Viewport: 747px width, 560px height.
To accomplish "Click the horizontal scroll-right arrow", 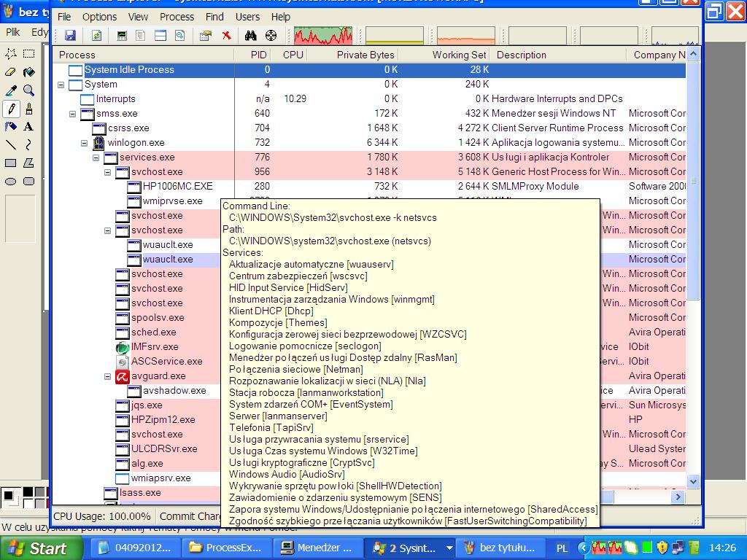I will [x=678, y=497].
